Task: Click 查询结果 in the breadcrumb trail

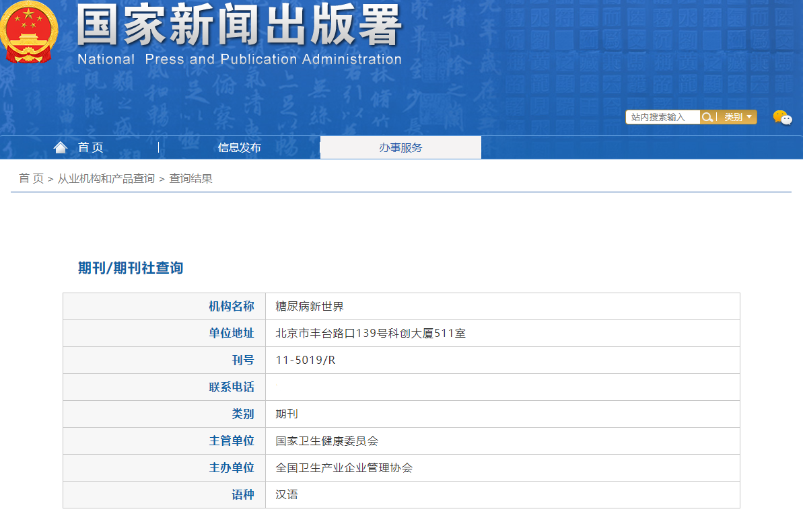Action: click(190, 178)
